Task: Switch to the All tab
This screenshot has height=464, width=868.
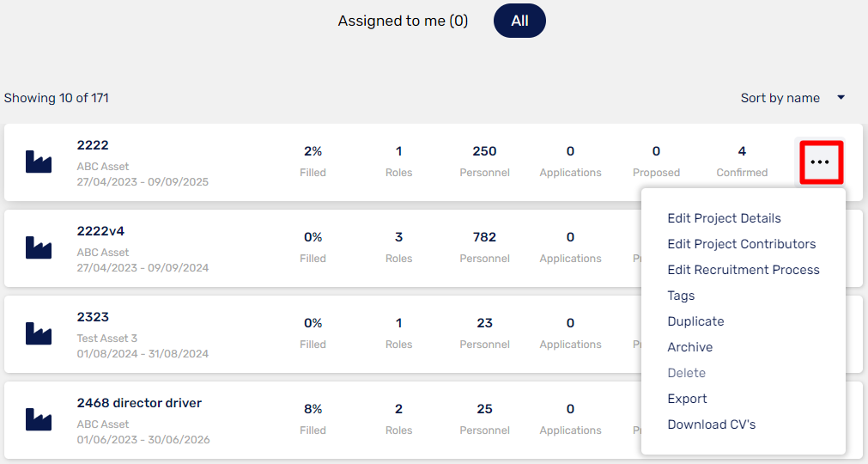Action: tap(519, 21)
